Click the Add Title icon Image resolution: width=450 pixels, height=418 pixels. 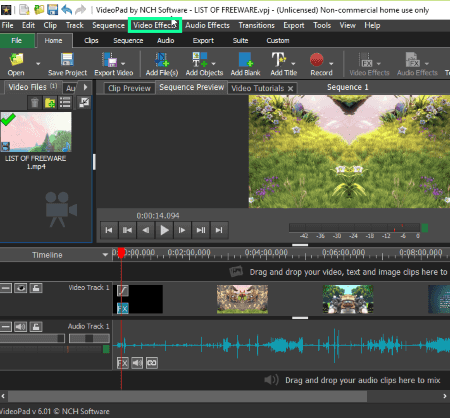(278, 60)
